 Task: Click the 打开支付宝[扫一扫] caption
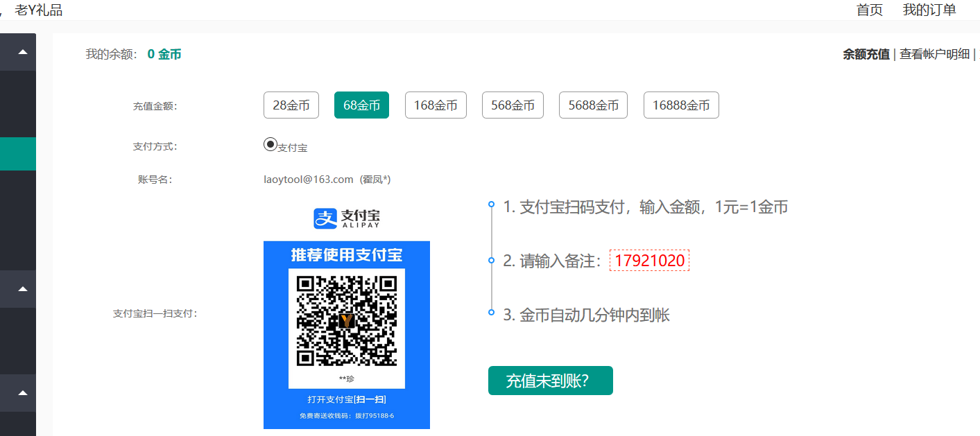347,399
